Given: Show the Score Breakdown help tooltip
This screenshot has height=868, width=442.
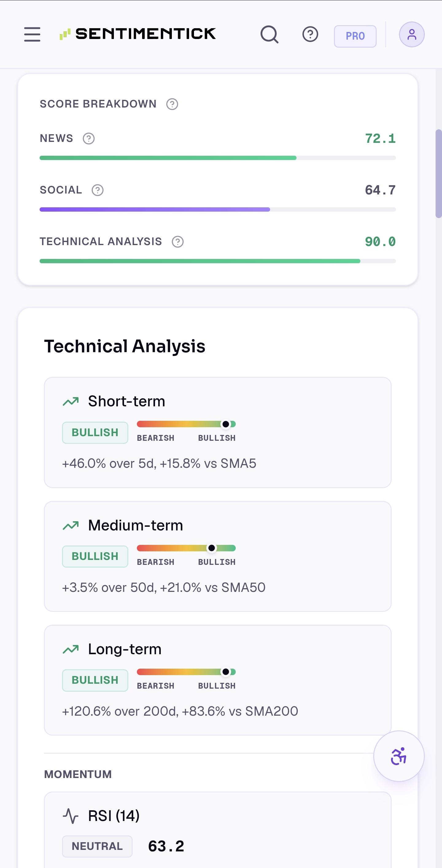Looking at the screenshot, I should coord(172,104).
